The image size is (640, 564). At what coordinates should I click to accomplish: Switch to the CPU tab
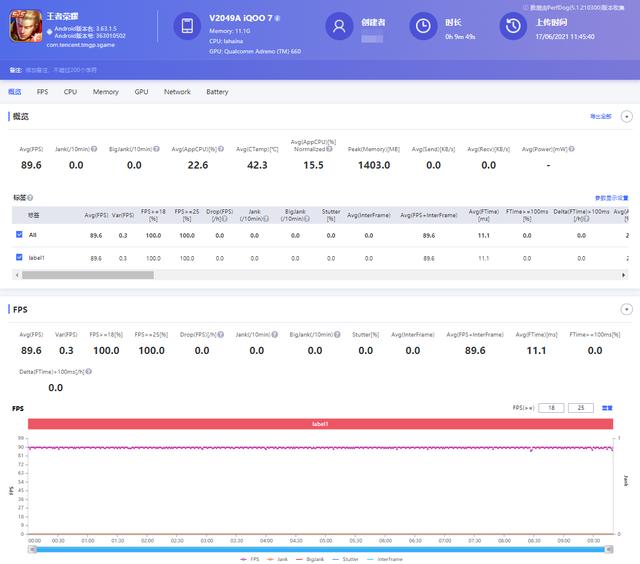pyautogui.click(x=70, y=92)
